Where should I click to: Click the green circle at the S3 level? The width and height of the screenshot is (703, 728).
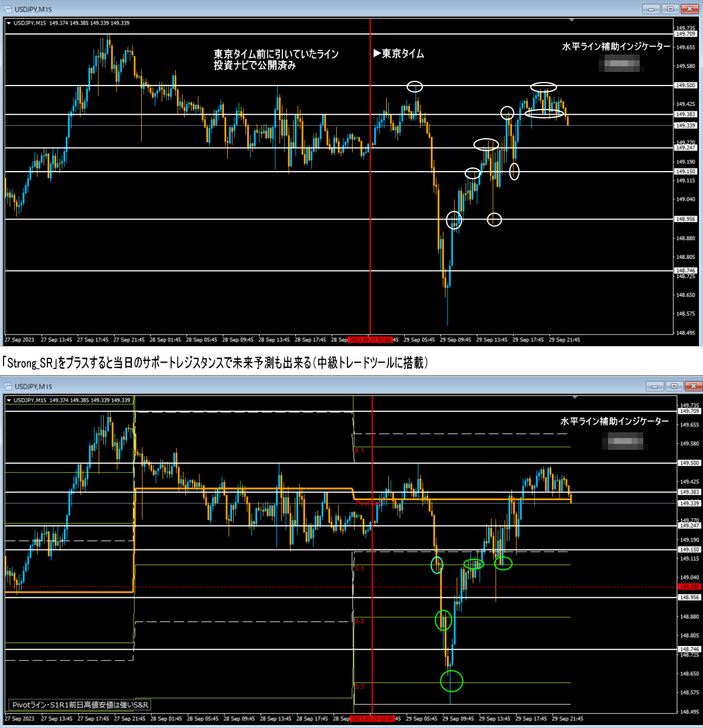click(x=451, y=681)
